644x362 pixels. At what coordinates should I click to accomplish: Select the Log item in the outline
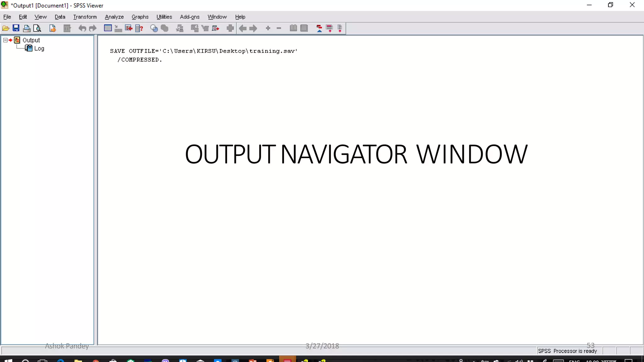[39, 48]
